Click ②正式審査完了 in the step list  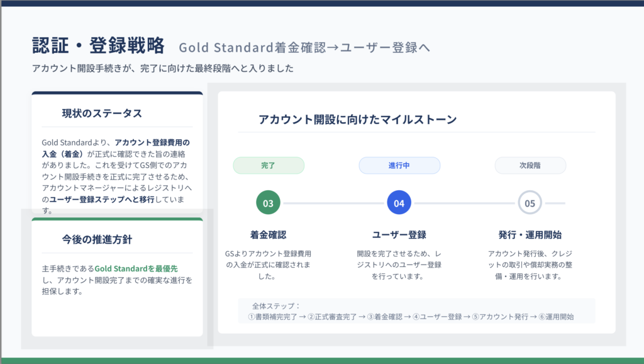click(332, 317)
